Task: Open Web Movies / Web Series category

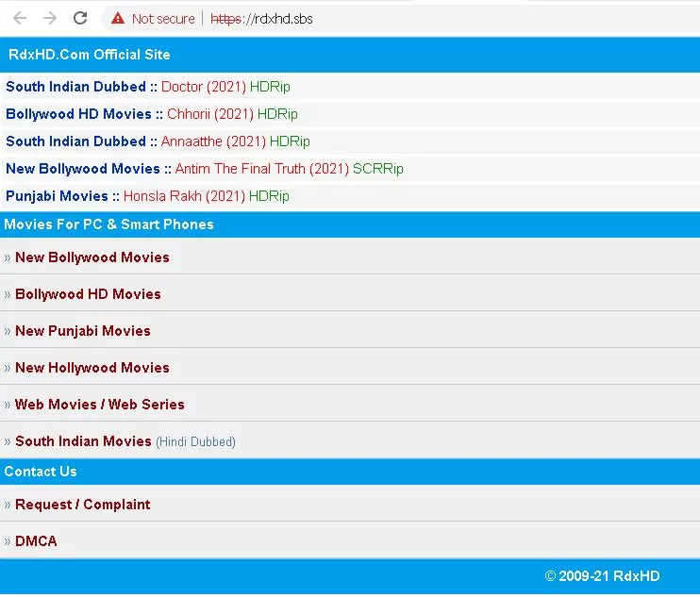Action: pos(100,405)
